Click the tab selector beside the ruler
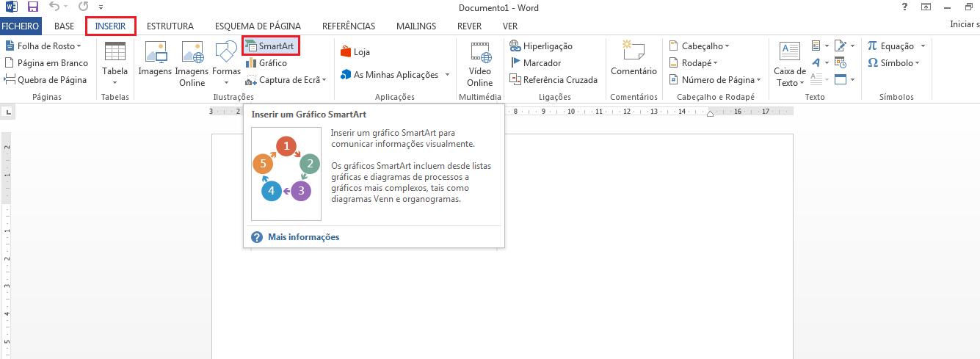 pyautogui.click(x=7, y=112)
